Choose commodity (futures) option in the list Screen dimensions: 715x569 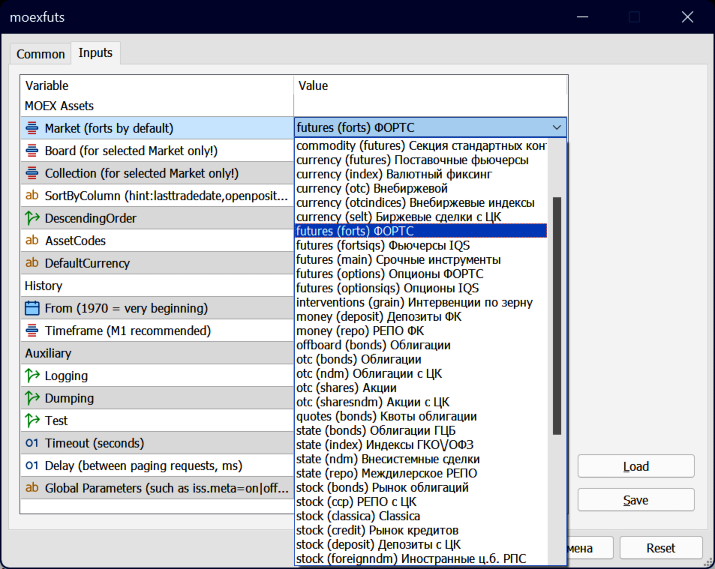[x=421, y=146]
